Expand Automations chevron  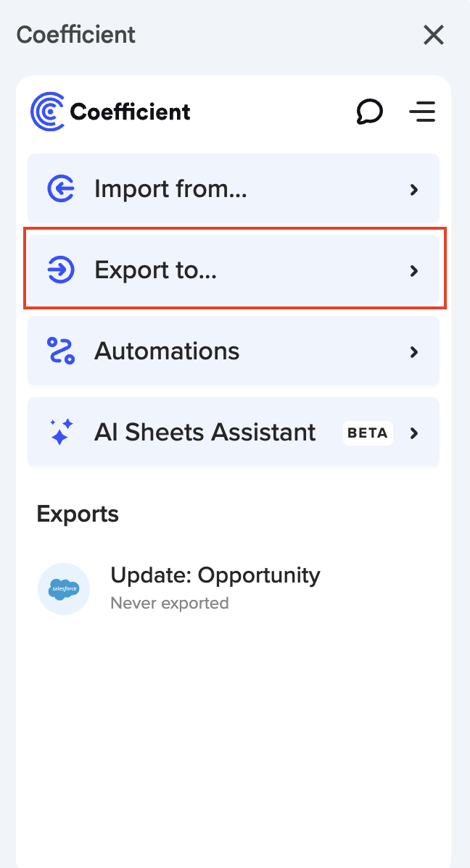click(414, 352)
